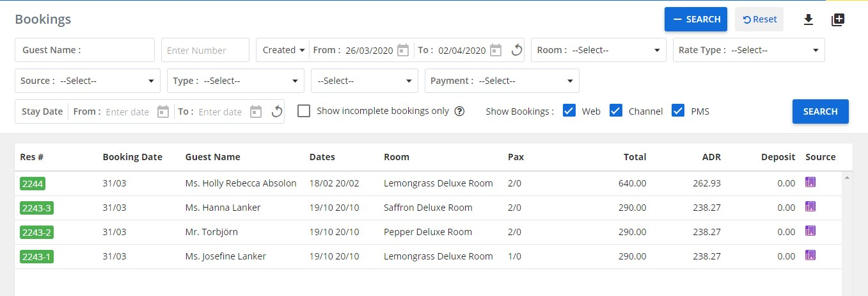Expand the Room select dropdown
This screenshot has height=296, width=868.
(599, 50)
